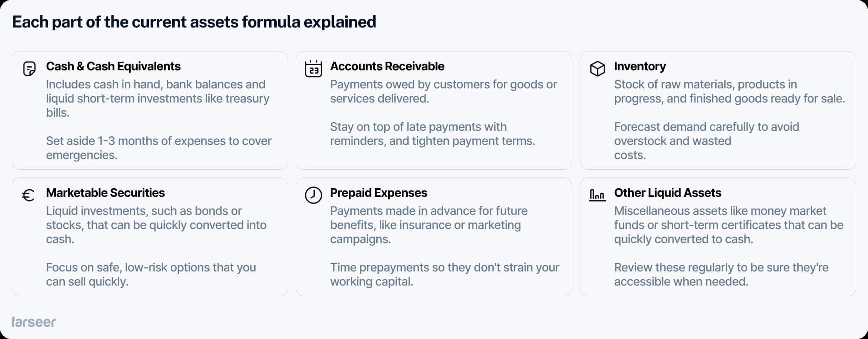Click the tip about late payment reminders
Image resolution: width=868 pixels, height=339 pixels.
(x=432, y=134)
